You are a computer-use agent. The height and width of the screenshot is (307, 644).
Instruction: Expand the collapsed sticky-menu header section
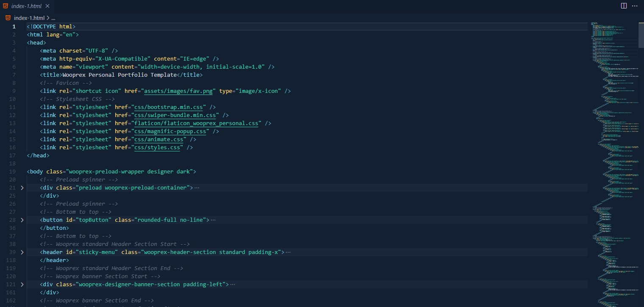pos(22,252)
